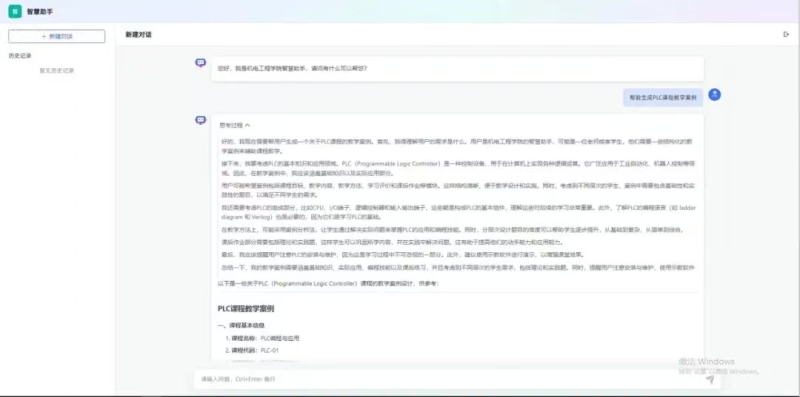
Task: Send message with the paper plane icon
Action: coord(710,380)
